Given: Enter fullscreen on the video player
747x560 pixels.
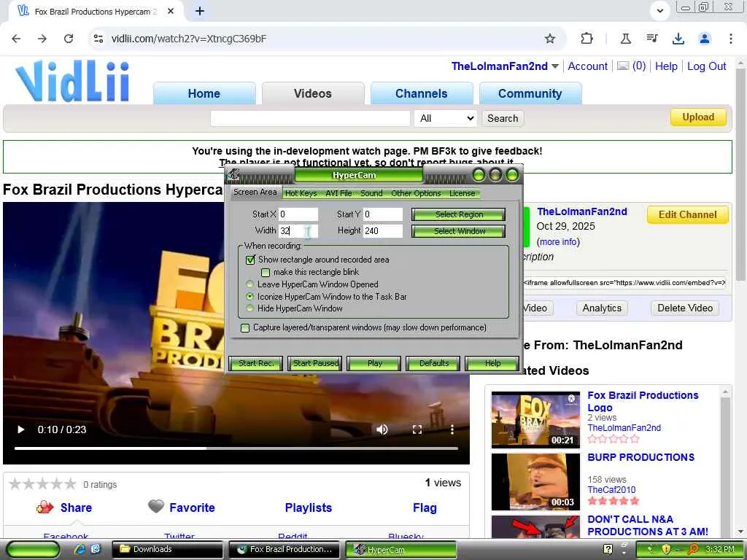Looking at the screenshot, I should tap(417, 429).
